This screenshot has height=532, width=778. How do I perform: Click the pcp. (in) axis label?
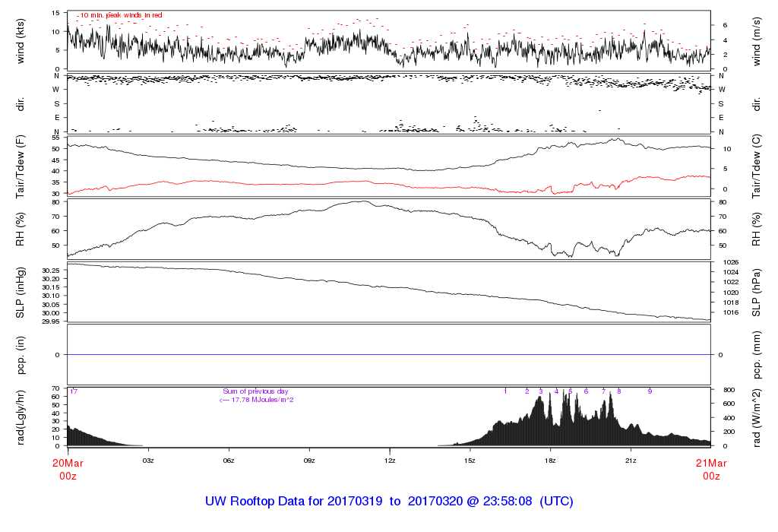[x=21, y=354]
